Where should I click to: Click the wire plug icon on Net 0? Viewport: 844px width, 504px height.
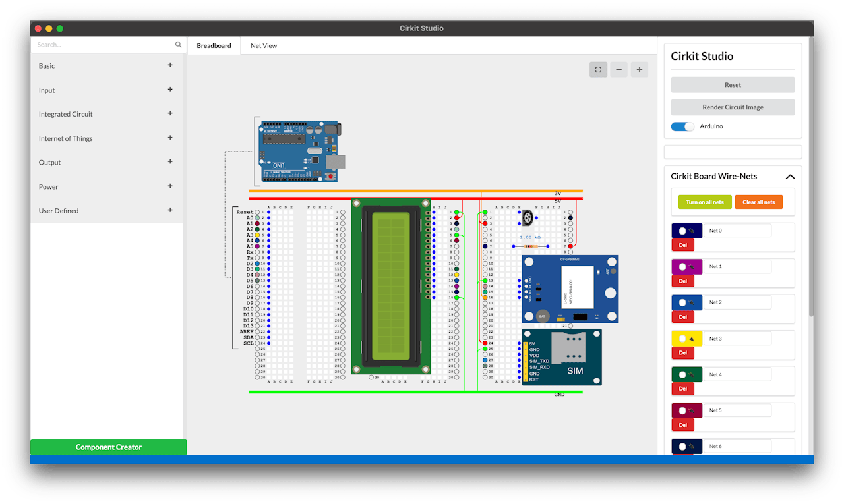(x=691, y=231)
